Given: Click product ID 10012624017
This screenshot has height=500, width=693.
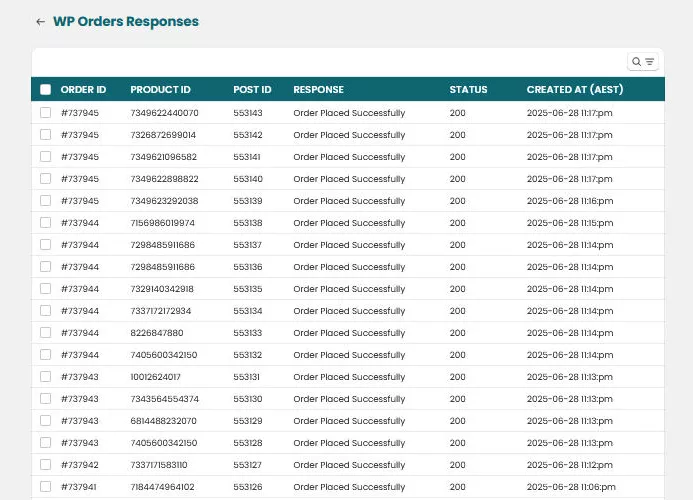Looking at the screenshot, I should (156, 377).
